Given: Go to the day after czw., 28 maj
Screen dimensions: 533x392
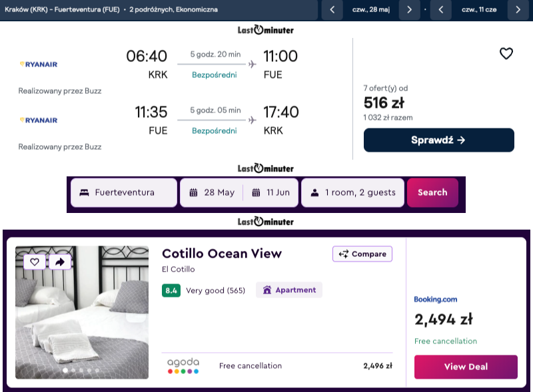Looking at the screenshot, I should tap(410, 10).
